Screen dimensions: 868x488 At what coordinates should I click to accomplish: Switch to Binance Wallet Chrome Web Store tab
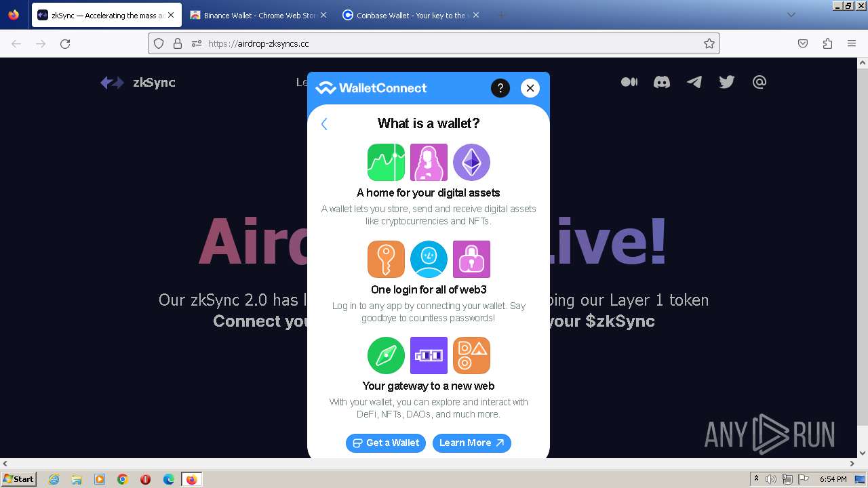coord(258,15)
